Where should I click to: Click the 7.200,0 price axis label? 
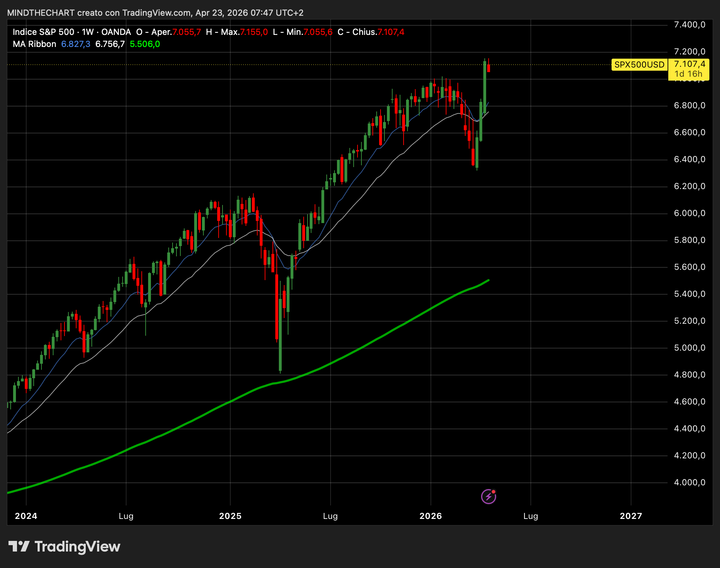[x=690, y=51]
